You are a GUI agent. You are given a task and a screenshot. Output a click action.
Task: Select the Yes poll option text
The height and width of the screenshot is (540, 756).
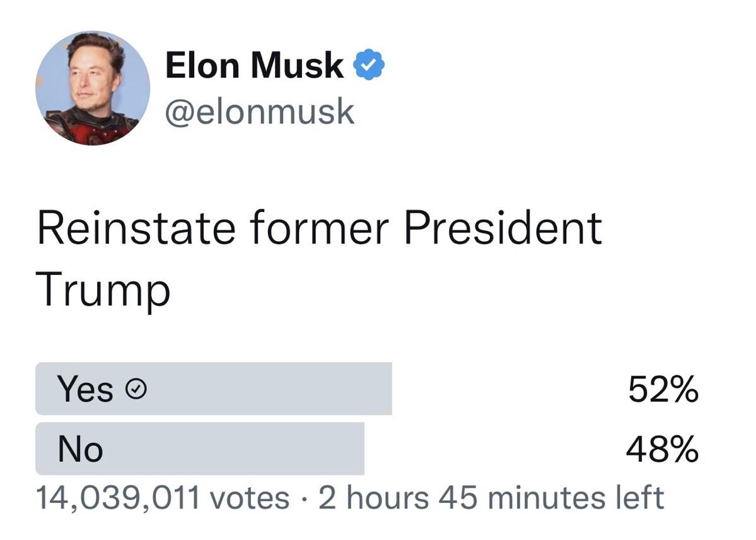pyautogui.click(x=85, y=389)
